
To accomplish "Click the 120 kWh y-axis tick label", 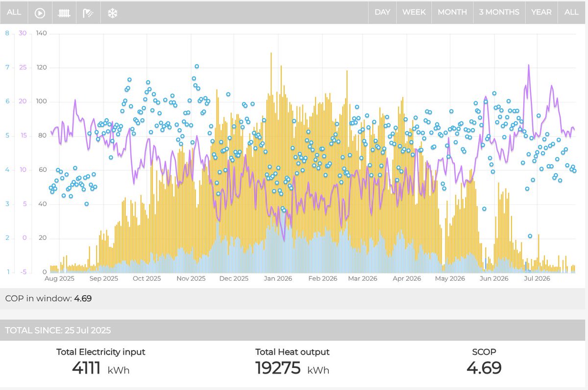I will pos(41,67).
